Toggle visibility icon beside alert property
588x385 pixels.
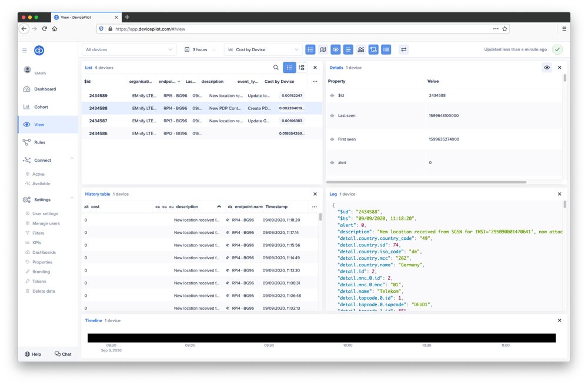click(x=332, y=163)
